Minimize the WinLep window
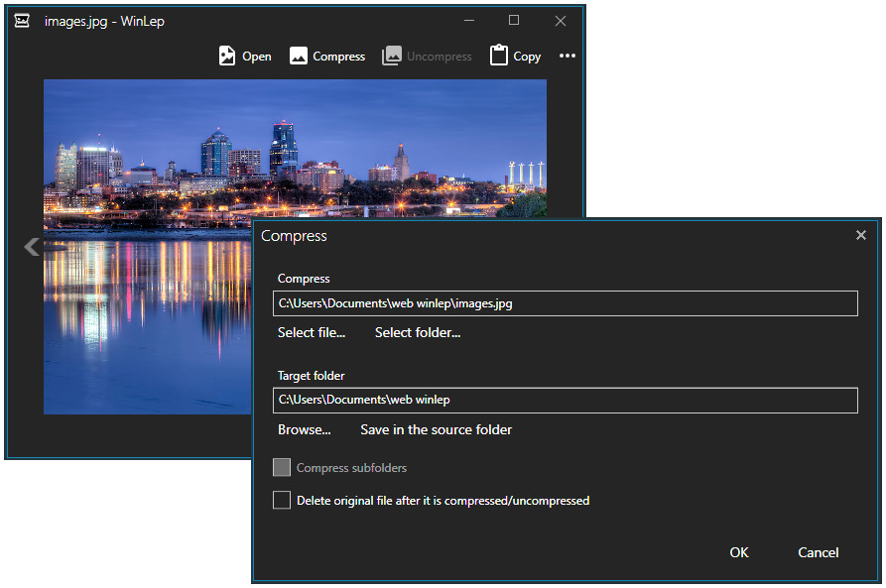This screenshot has height=588, width=886. click(469, 21)
